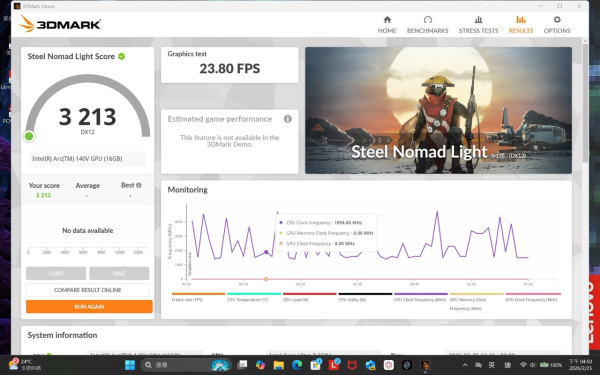Go to the HOME page
The image size is (600, 375).
point(387,25)
